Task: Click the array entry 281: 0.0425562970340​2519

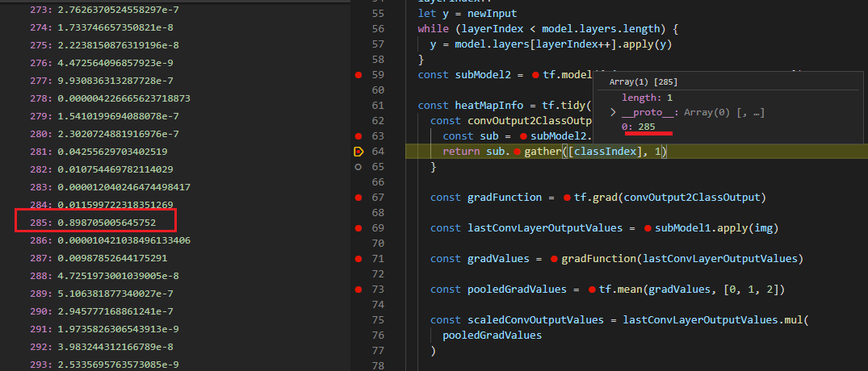Action: coord(99,152)
